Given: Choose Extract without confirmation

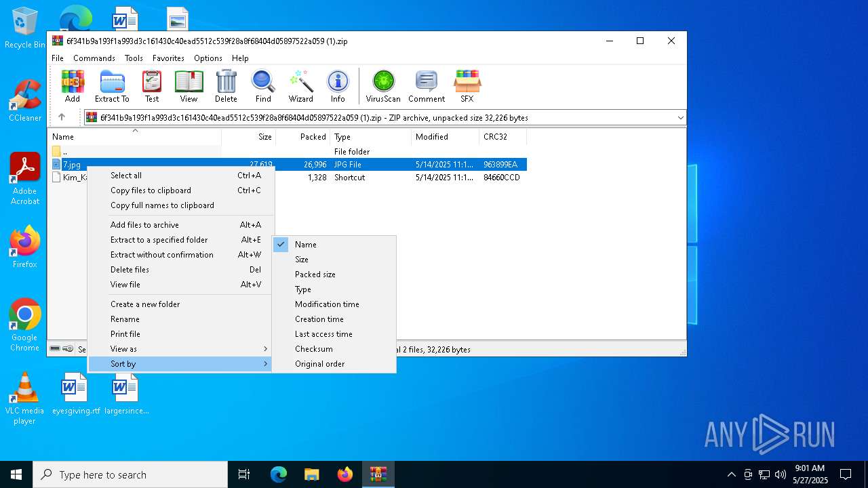Looking at the screenshot, I should click(180, 255).
